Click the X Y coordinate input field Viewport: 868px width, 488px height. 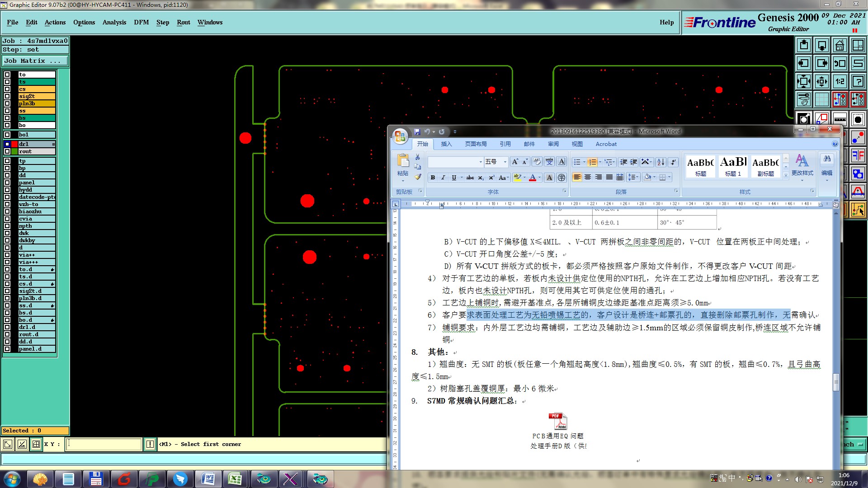pyautogui.click(x=104, y=444)
